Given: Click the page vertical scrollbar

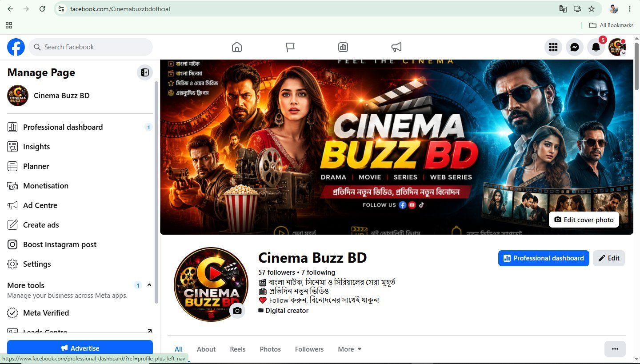Looking at the screenshot, I should tap(637, 67).
